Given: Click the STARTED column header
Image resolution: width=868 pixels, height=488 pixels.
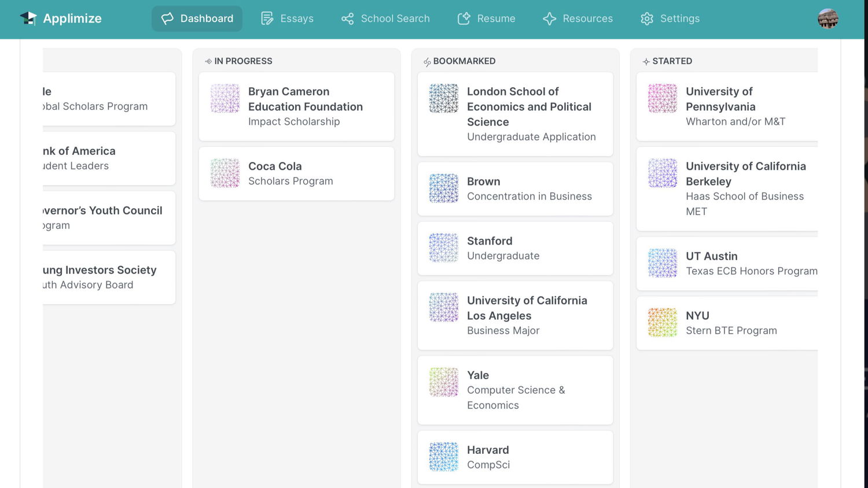Looking at the screenshot, I should point(672,61).
